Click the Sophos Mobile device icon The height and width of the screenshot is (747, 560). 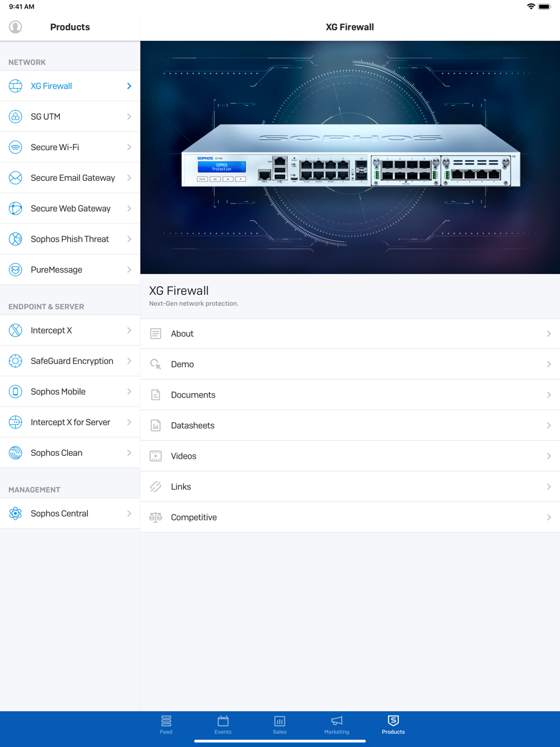(x=16, y=391)
